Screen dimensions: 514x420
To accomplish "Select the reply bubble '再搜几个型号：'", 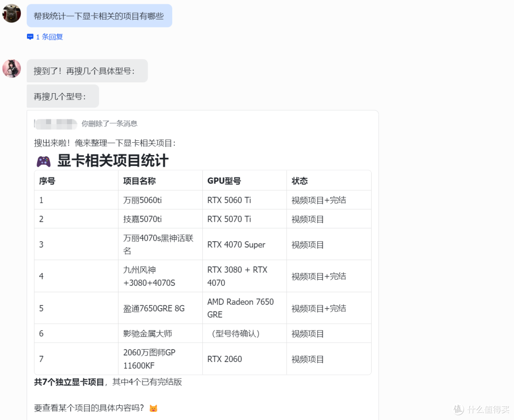I will pyautogui.click(x=63, y=96).
